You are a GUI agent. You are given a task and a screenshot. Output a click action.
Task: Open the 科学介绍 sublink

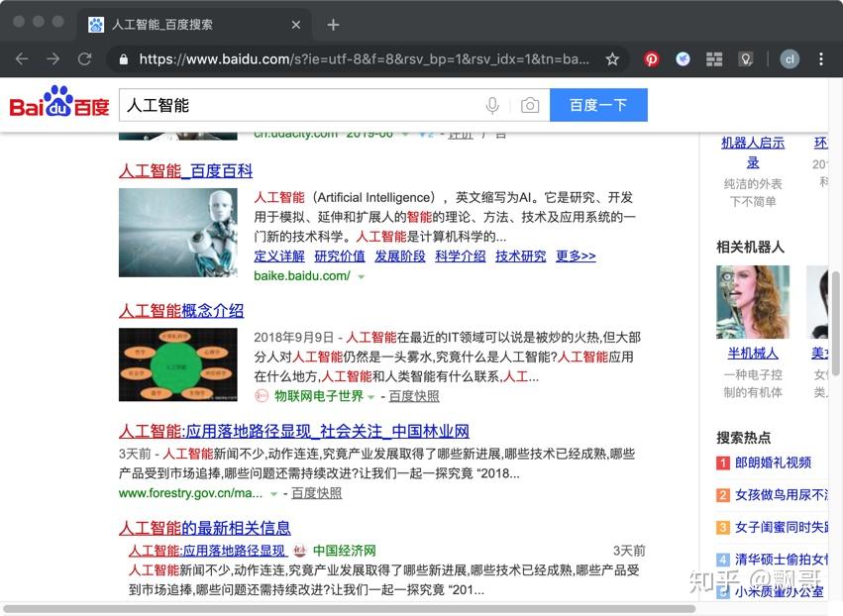pos(461,257)
